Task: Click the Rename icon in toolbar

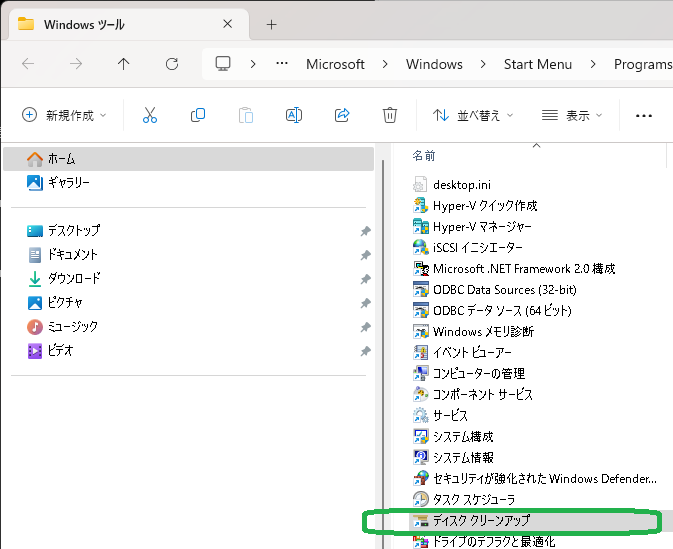Action: (x=294, y=115)
